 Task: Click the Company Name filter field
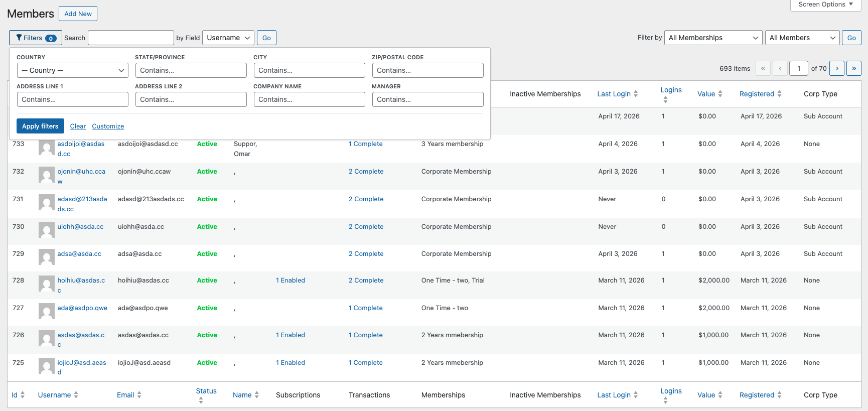click(x=310, y=99)
